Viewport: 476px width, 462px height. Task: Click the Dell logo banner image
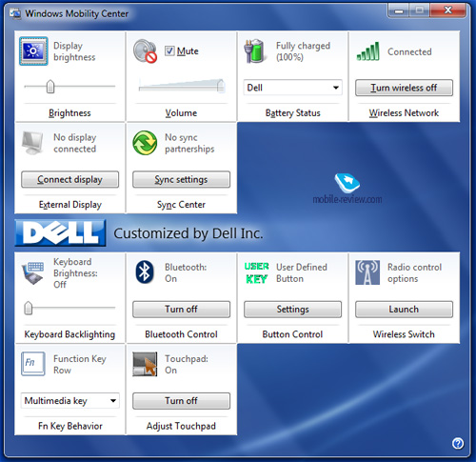tap(60, 233)
